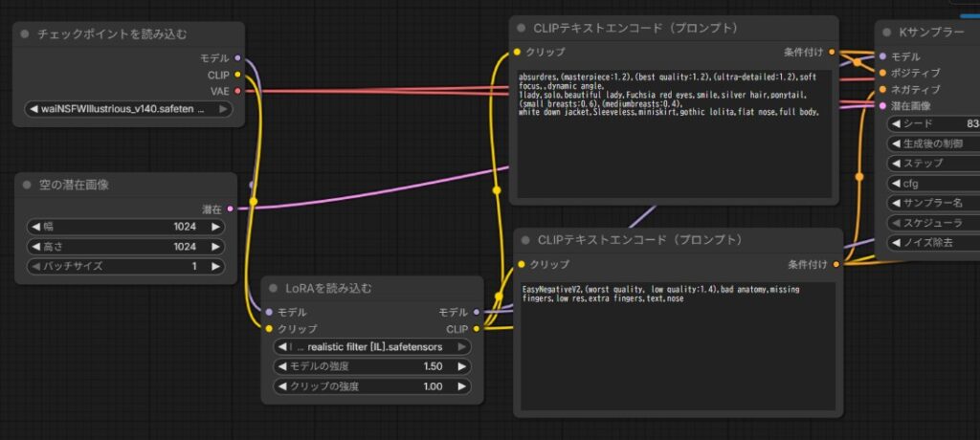Image resolution: width=980 pixels, height=440 pixels.
Task: Open the サンプラー名 dropdown in Kサンプラー
Action: [933, 203]
